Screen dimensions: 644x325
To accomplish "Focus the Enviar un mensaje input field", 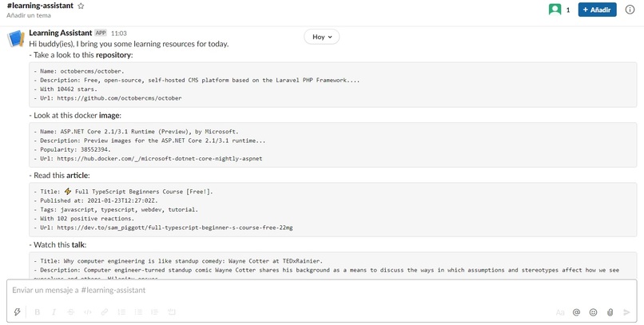I will coord(321,291).
